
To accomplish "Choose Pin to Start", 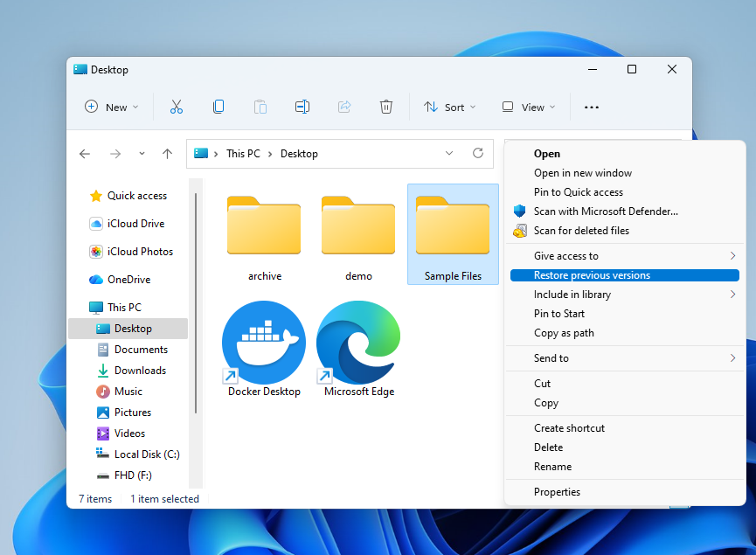I will click(625, 314).
